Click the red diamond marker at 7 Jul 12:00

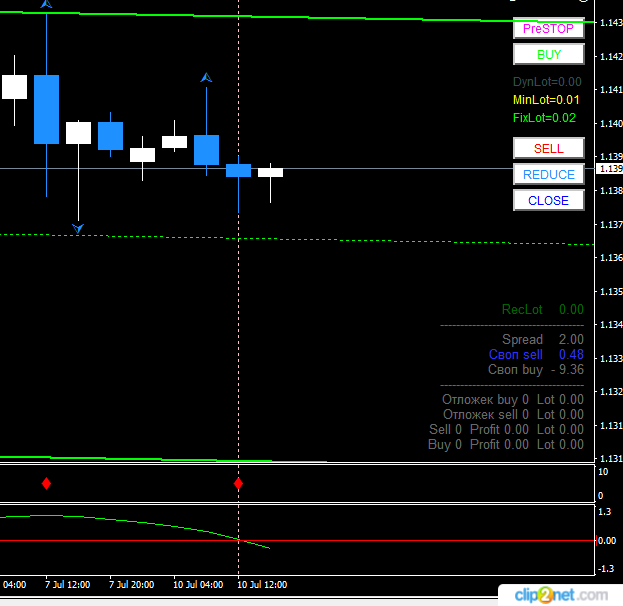46,484
